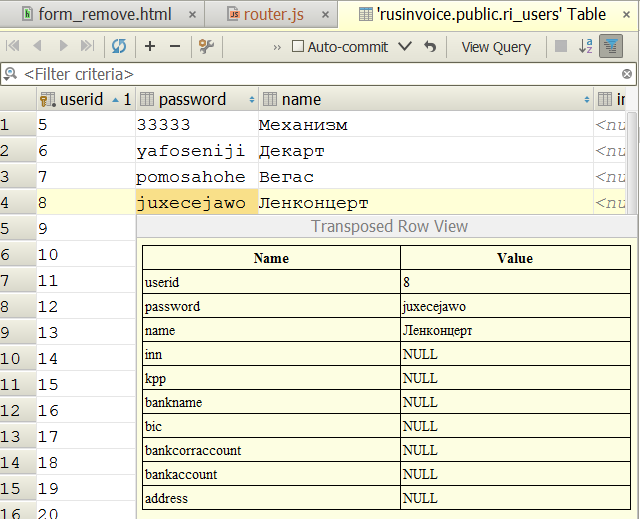This screenshot has height=519, width=640.
Task: Enable the Auto-commit checkbox
Action: 298,47
